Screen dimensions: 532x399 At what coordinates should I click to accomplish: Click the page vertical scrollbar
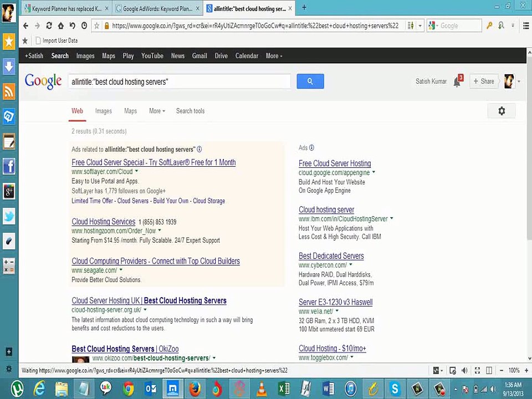pyautogui.click(x=529, y=147)
